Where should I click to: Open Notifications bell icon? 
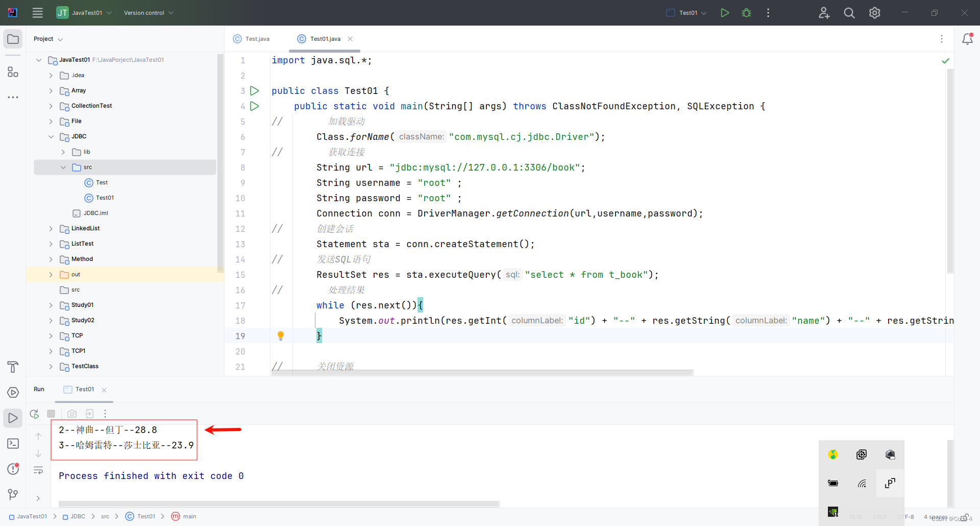tap(967, 39)
